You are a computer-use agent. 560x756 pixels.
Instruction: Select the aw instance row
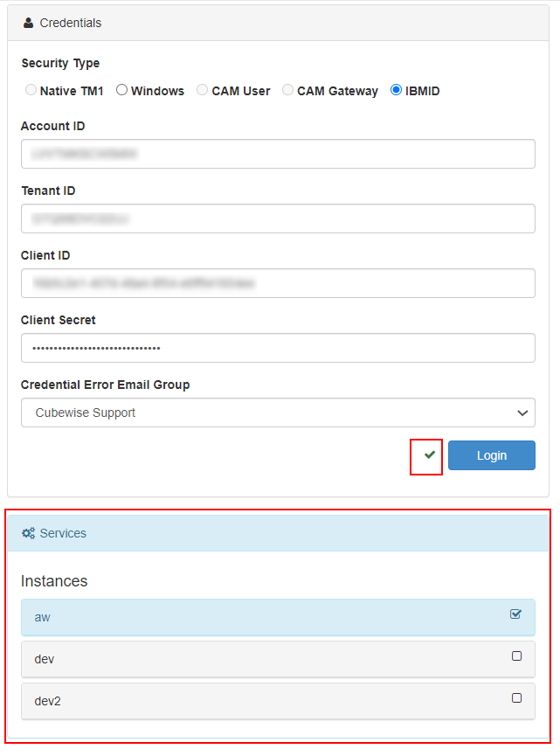(x=262, y=617)
